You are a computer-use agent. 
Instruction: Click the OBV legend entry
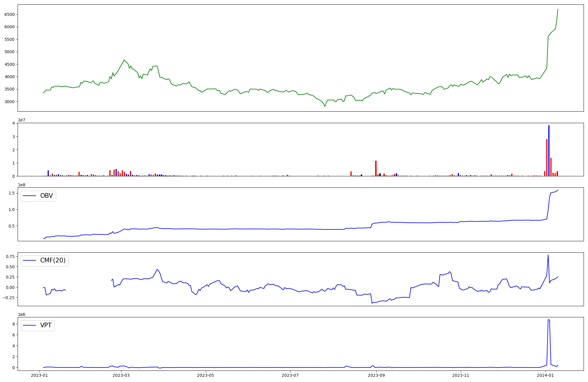pyautogui.click(x=46, y=196)
